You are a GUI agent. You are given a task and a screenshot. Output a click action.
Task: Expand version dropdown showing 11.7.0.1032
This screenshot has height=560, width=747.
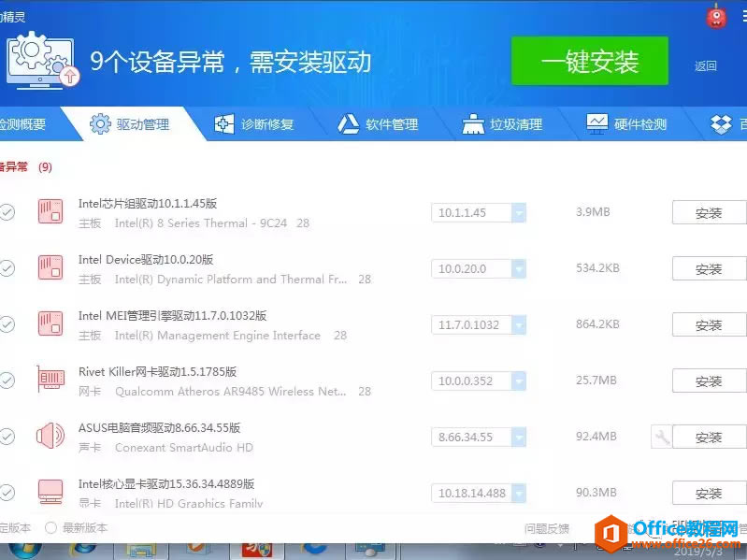pos(518,324)
